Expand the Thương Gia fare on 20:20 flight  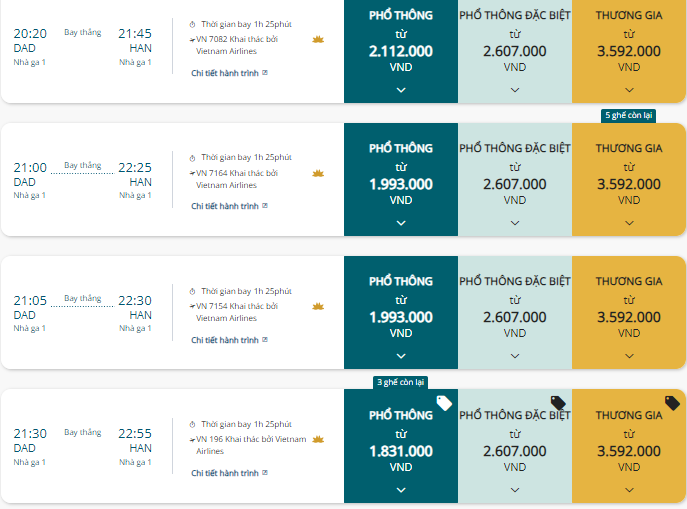629,90
